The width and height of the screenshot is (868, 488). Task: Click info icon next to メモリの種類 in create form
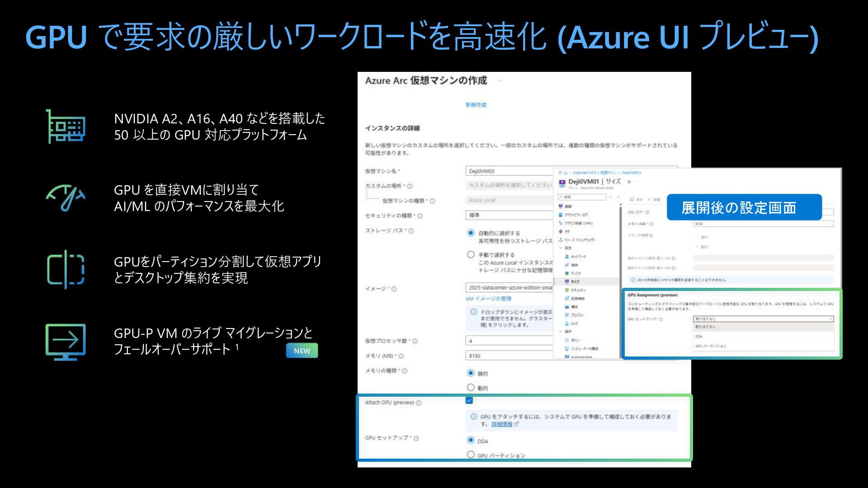click(x=405, y=371)
